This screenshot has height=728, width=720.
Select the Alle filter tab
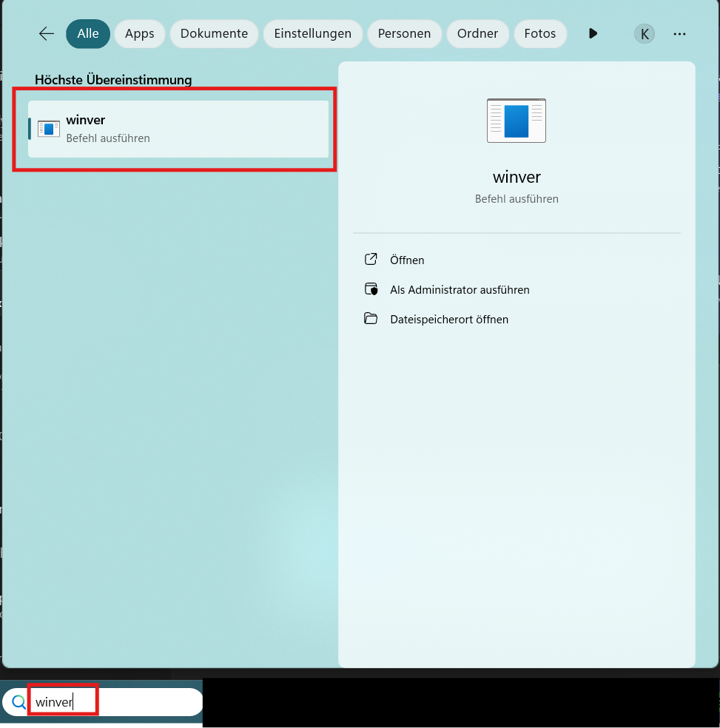[x=88, y=34]
